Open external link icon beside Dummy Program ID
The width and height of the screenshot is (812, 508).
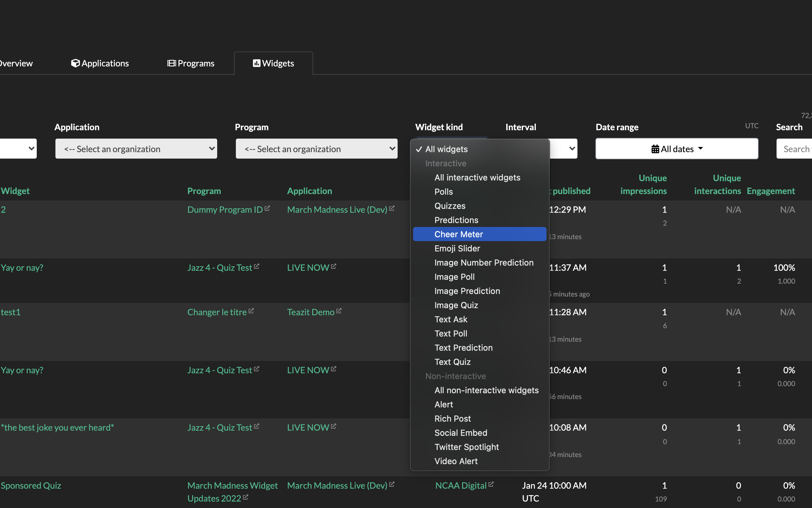pos(267,209)
